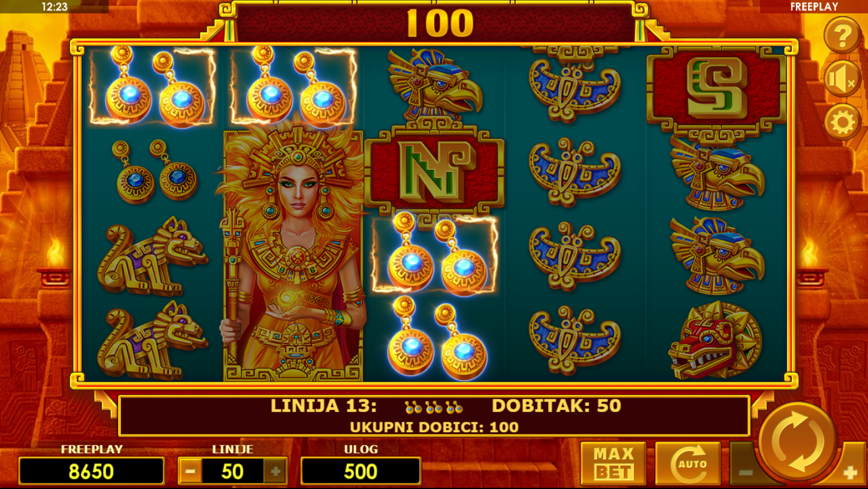Click the red dragon head symbol
Screen dimensions: 868x489
715,340
